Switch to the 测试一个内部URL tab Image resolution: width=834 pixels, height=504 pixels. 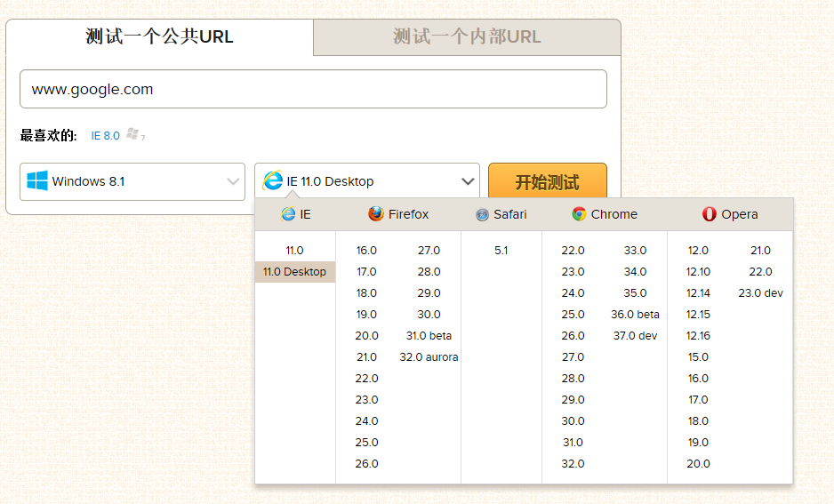tap(467, 36)
